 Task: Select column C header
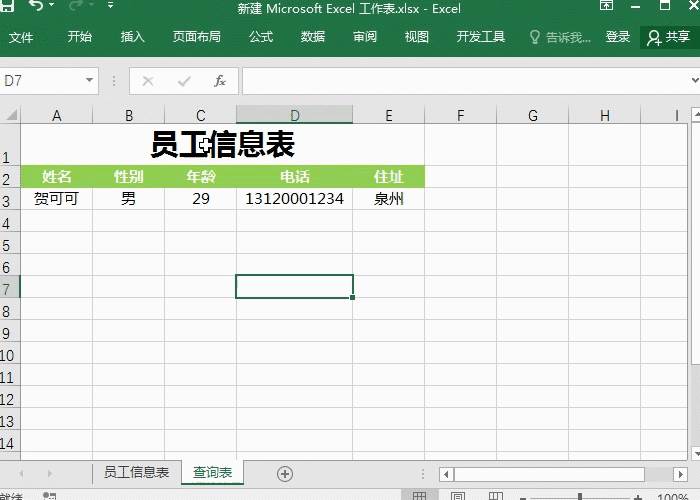[200, 115]
